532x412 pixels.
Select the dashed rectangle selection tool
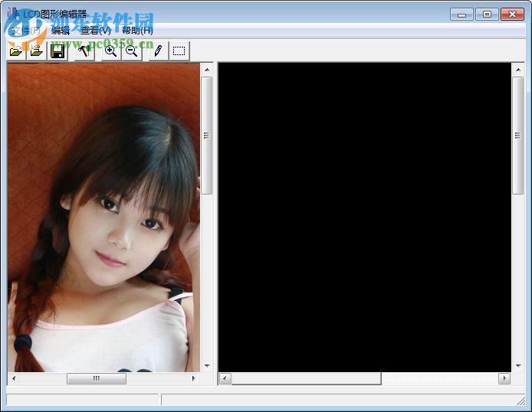coord(179,51)
